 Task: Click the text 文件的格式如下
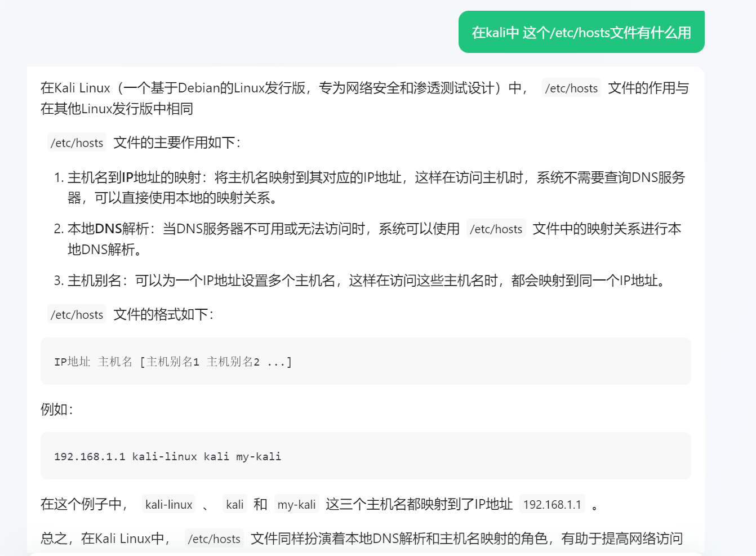163,315
